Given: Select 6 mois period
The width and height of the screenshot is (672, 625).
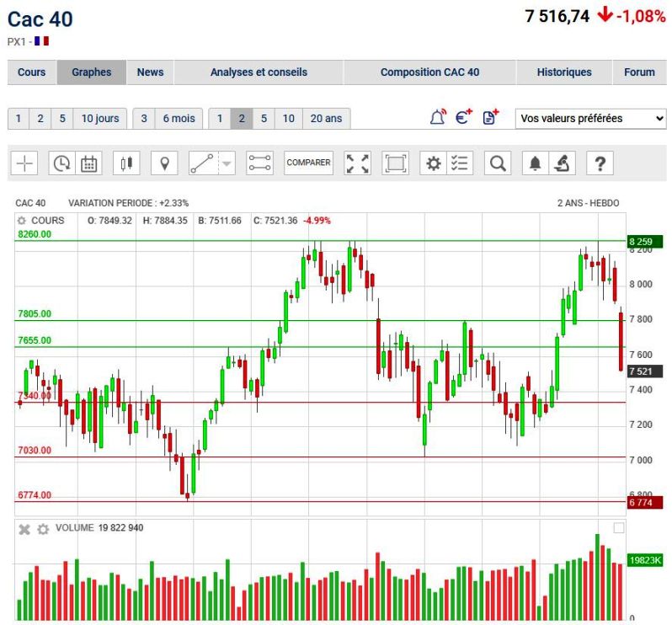Looking at the screenshot, I should [179, 118].
